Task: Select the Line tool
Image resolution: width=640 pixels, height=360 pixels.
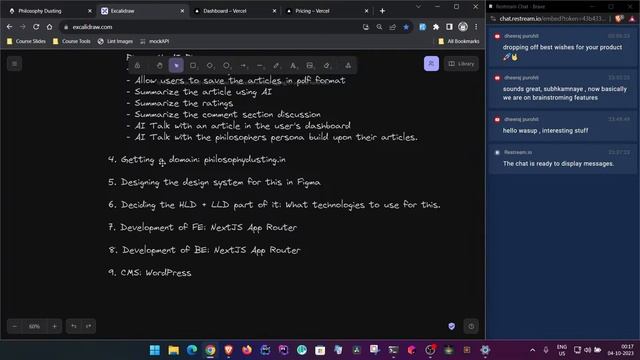Action: pyautogui.click(x=260, y=65)
